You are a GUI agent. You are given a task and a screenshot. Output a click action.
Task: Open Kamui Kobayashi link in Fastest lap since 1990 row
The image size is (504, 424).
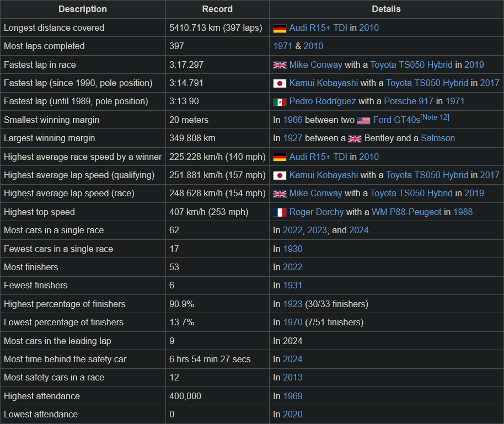pos(323,83)
